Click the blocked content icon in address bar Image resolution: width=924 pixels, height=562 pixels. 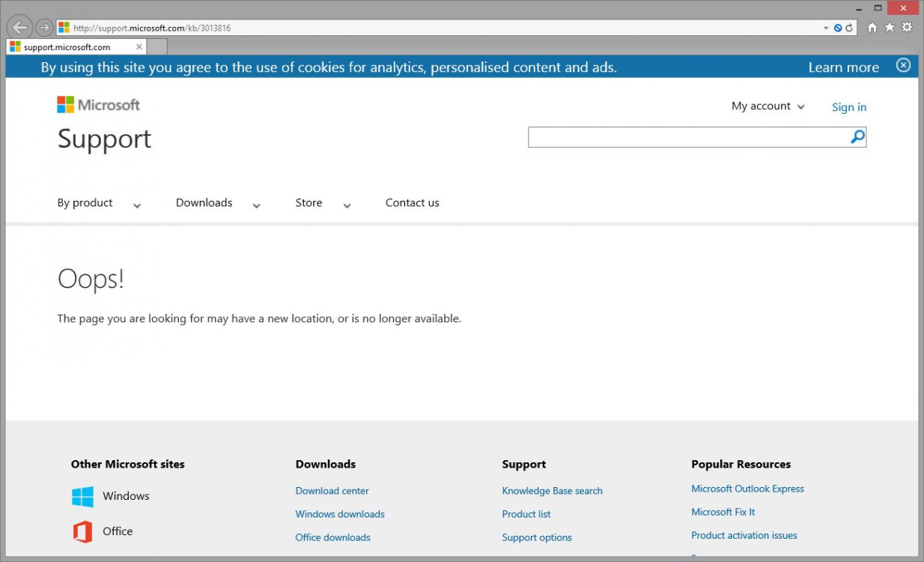pos(838,28)
